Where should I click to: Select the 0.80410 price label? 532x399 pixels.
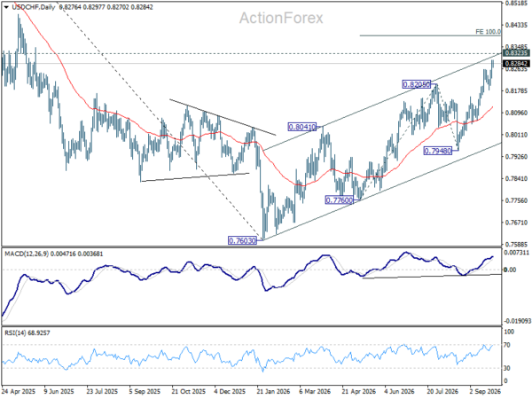302,127
